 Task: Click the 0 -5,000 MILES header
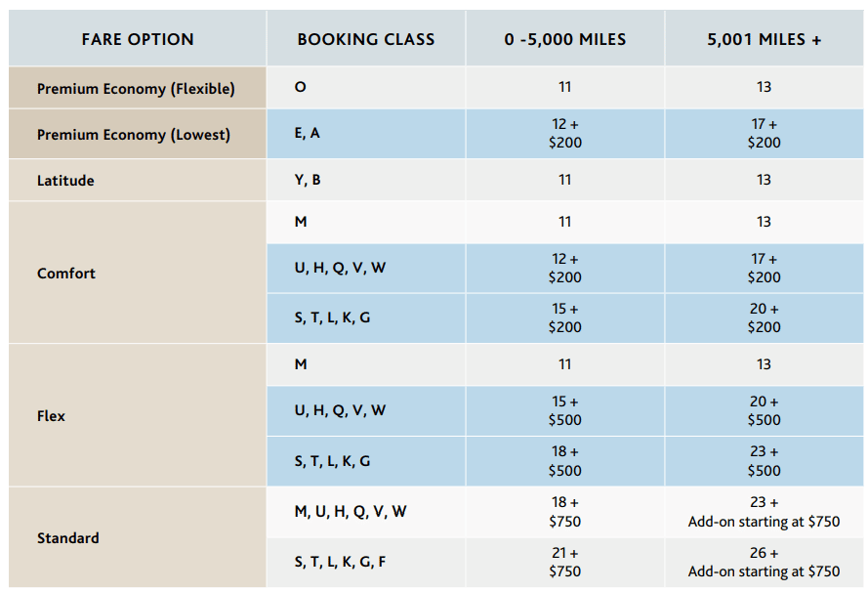[564, 39]
